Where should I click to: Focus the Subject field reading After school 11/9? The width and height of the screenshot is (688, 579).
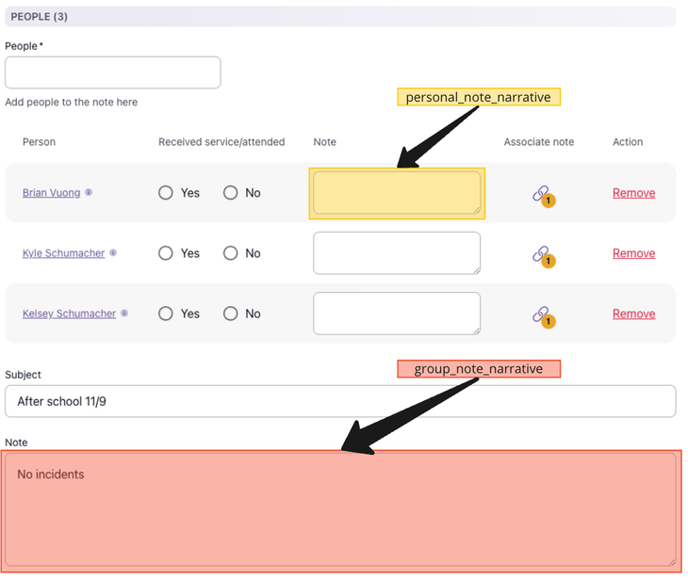point(340,401)
